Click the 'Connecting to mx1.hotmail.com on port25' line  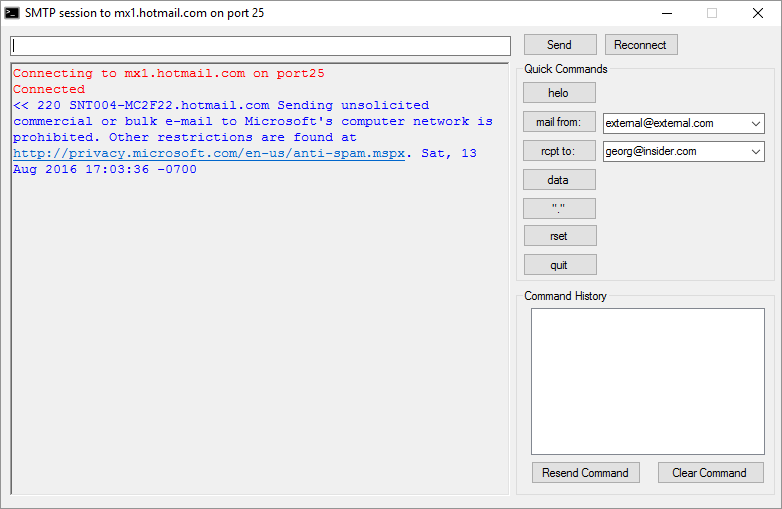tap(169, 73)
